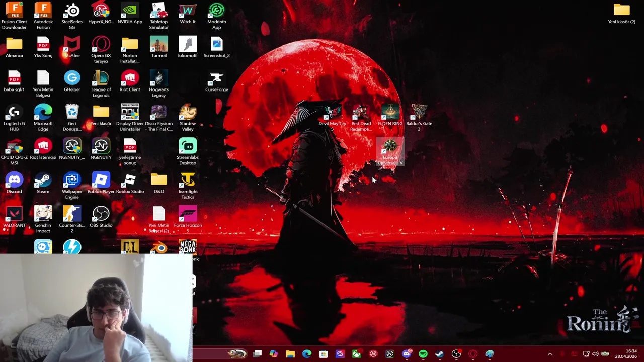Image resolution: width=644 pixels, height=362 pixels.
Task: Open the Modrinth App icon
Action: point(217,16)
